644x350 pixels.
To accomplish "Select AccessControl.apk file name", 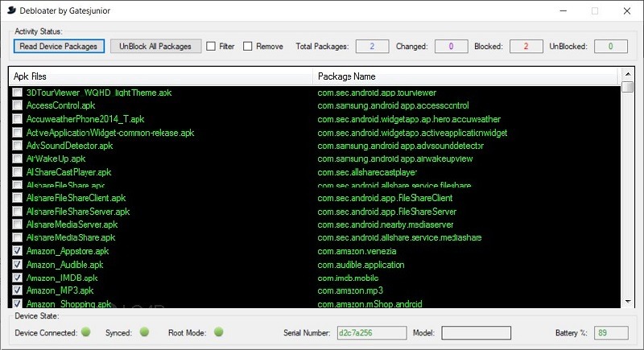I will [x=61, y=105].
